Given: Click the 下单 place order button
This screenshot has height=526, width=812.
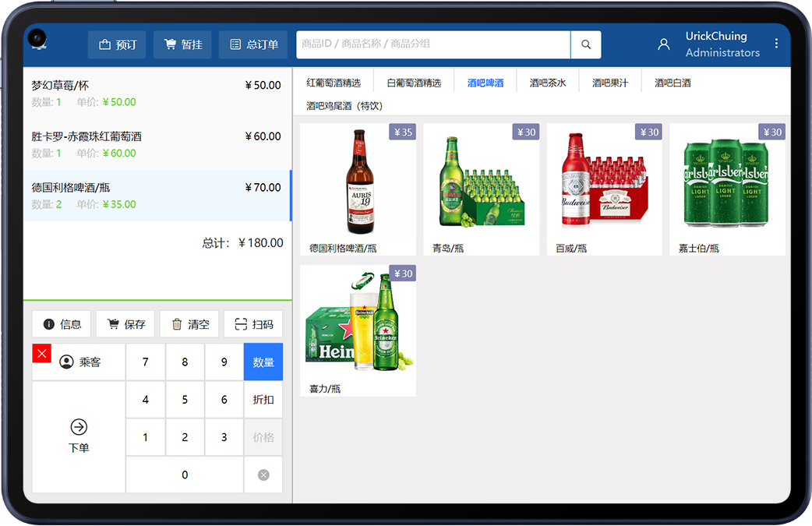Looking at the screenshot, I should [x=79, y=437].
